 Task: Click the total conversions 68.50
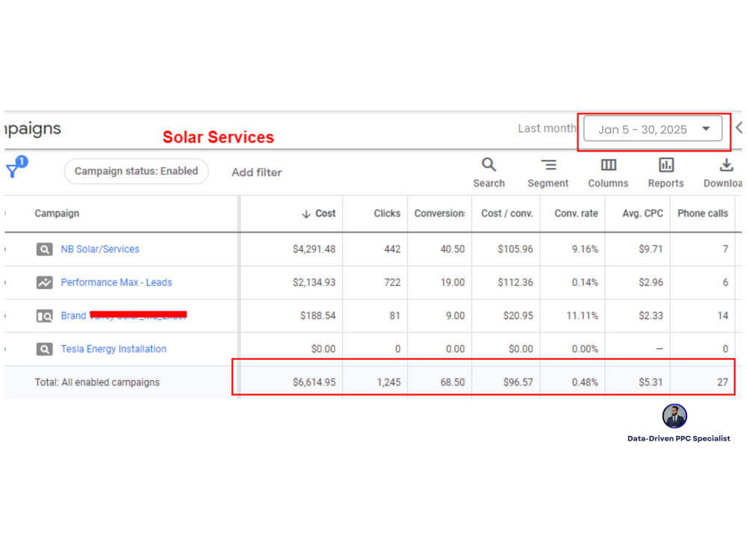pos(453,382)
